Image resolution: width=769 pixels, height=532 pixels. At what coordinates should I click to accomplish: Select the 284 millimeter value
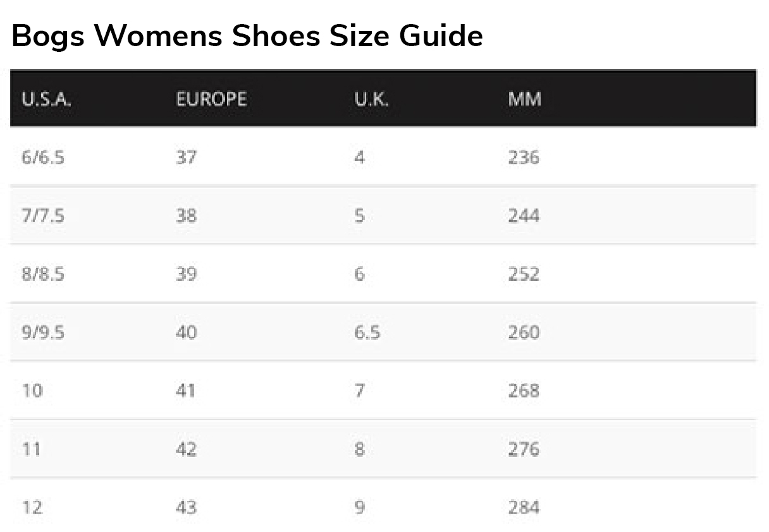tap(524, 507)
